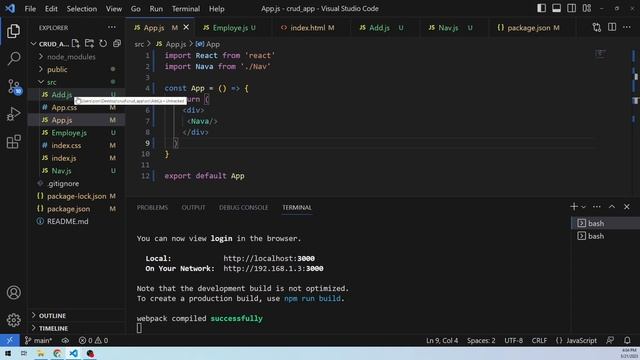The width and height of the screenshot is (640, 360).
Task: Switch to the index.html tab
Action: coord(308,28)
